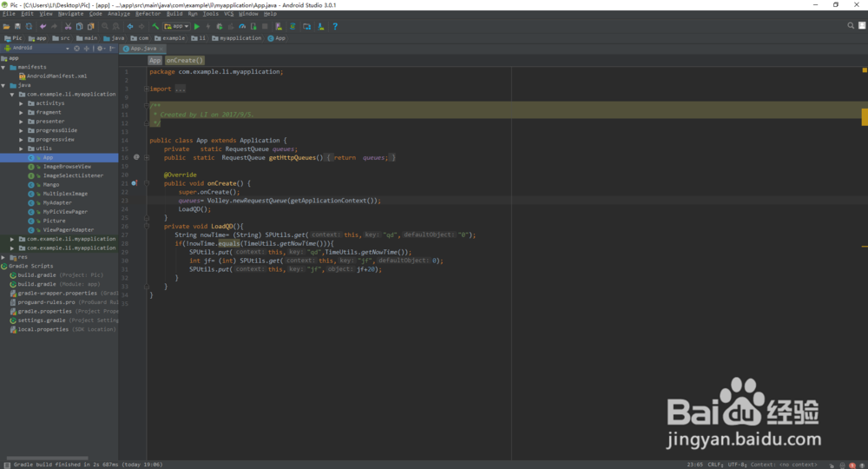Viewport: 868px width, 469px height.
Task: Open project panel settings gear icon
Action: (100, 48)
